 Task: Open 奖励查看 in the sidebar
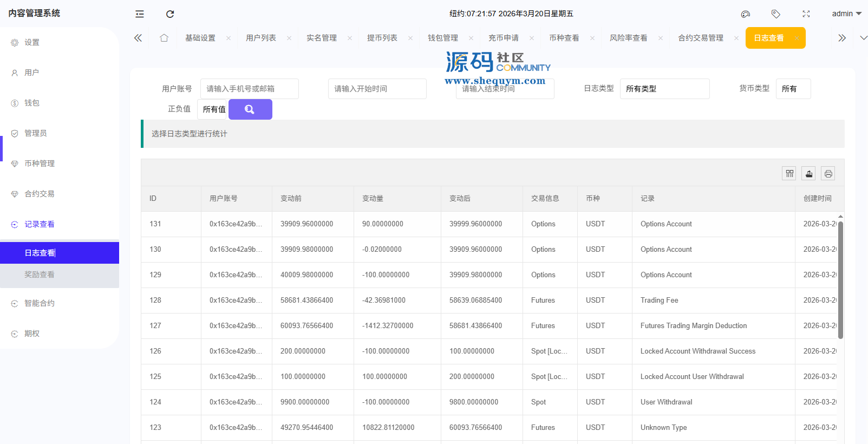[x=40, y=275]
